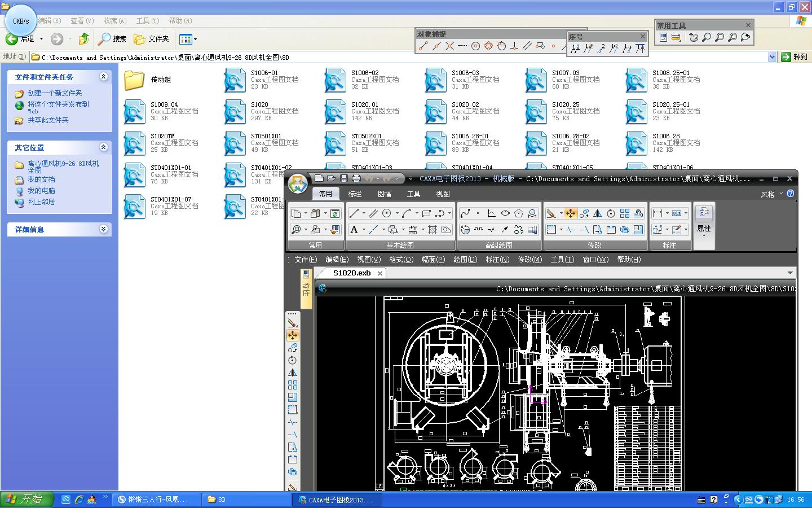Expand the 详细信息 panel
The width and height of the screenshot is (812, 508).
click(103, 229)
